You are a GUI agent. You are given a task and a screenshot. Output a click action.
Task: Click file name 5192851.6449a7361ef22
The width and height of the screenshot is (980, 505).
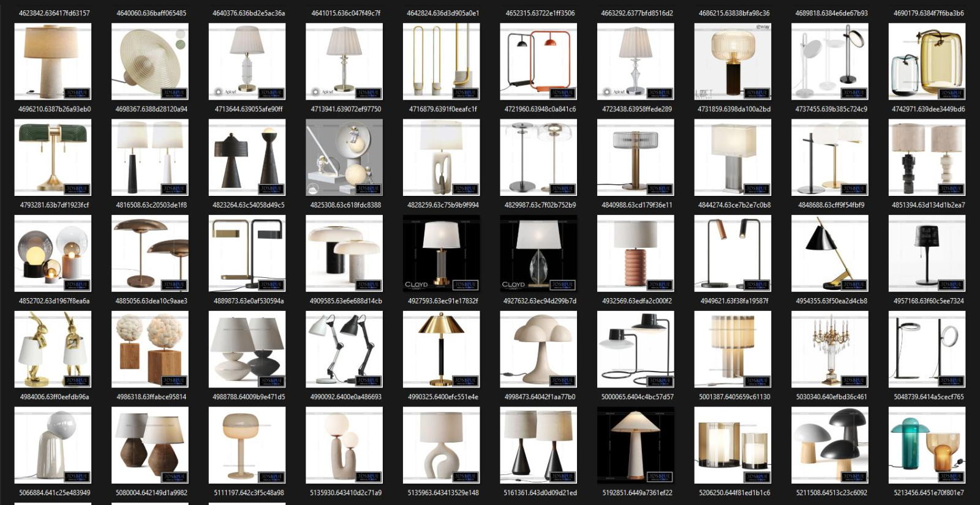pyautogui.click(x=637, y=493)
